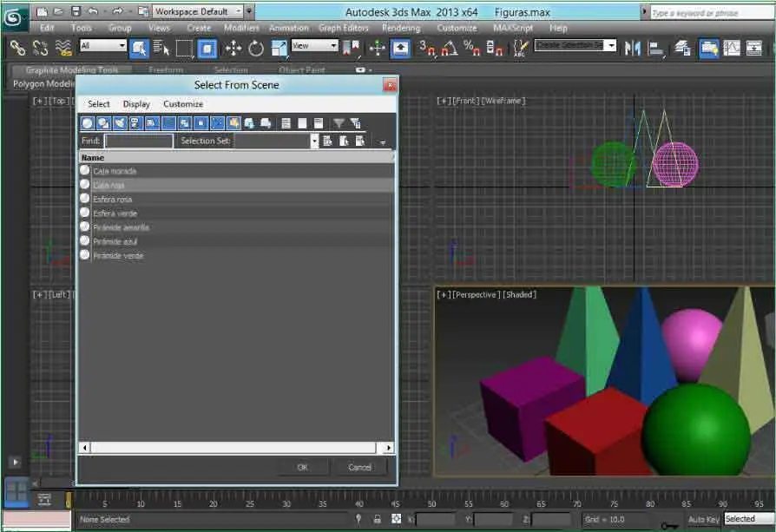Open the View reference coordinate dropdown
776x532 pixels.
(314, 45)
